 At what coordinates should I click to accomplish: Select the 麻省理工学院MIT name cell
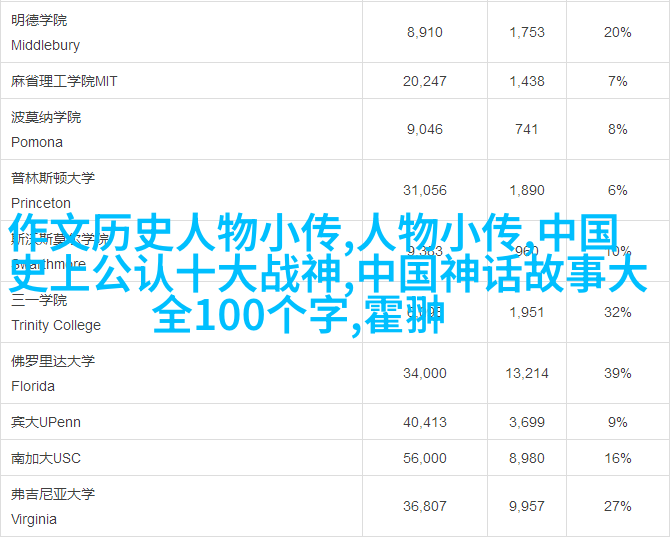point(181,81)
